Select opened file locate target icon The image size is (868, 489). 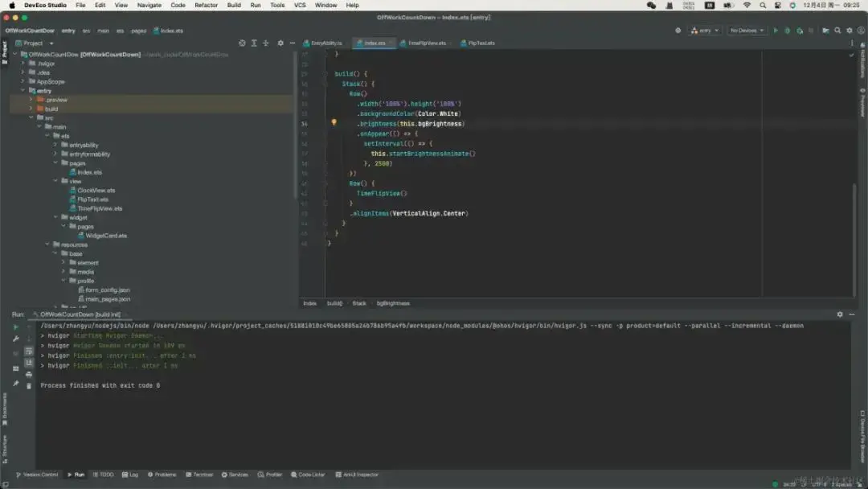[242, 43]
